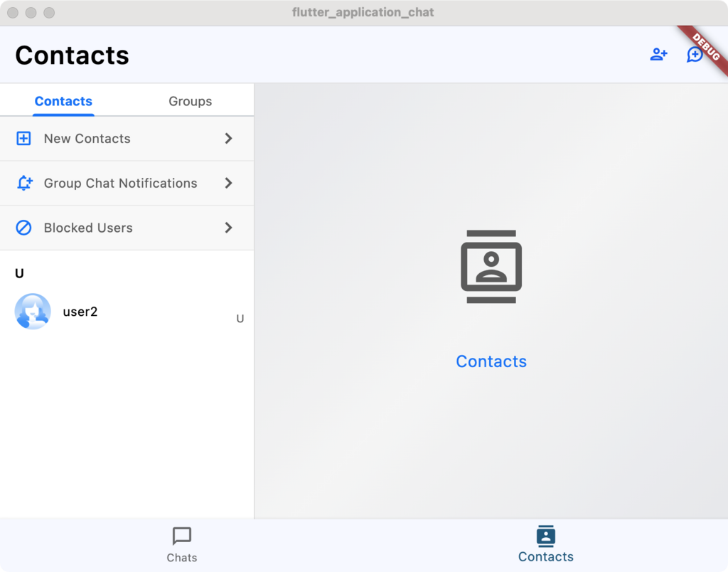Image resolution: width=728 pixels, height=572 pixels.
Task: Open Blocked Users via chevron arrow
Action: 228,228
